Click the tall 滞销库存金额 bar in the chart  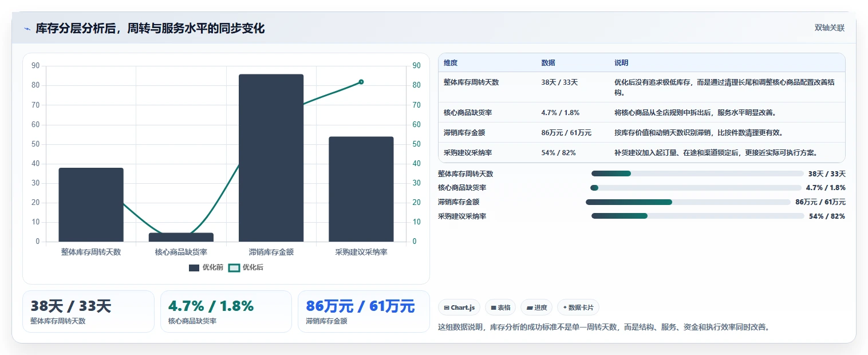[x=271, y=158]
